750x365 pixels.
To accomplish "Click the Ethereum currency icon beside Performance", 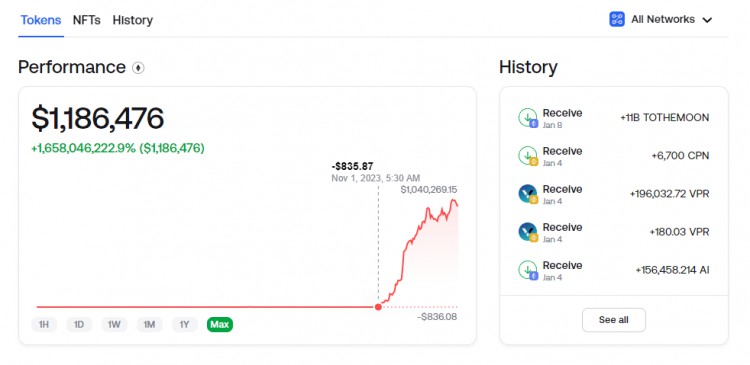I will click(x=138, y=68).
